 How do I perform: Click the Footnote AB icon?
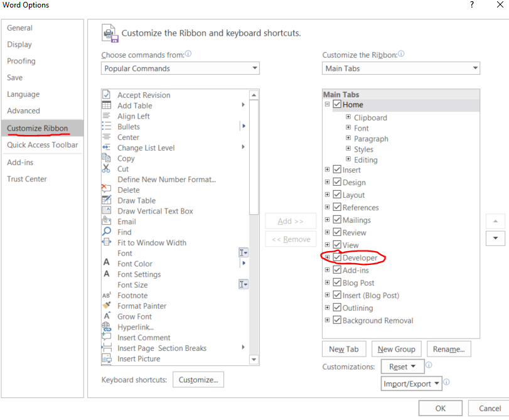(x=107, y=295)
